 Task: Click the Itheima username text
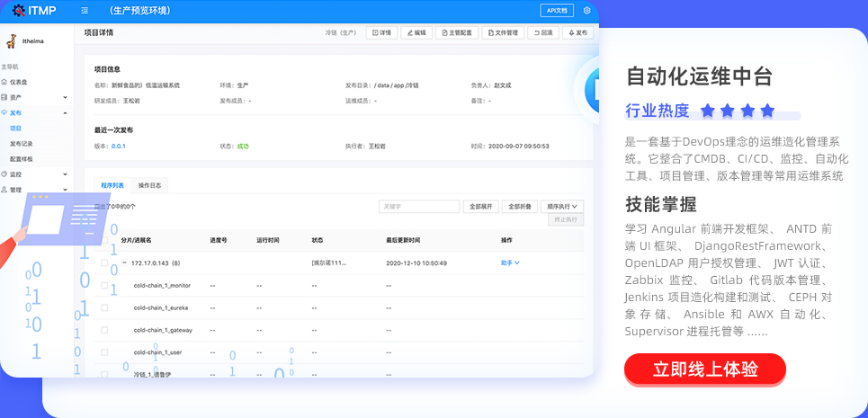coord(33,41)
